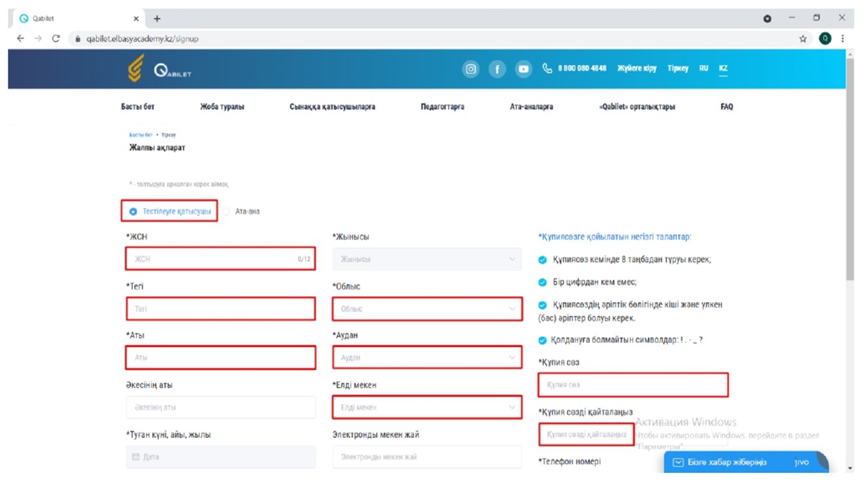Open the Педагогтарға menu item
This screenshot has width=868, height=488.
pos(442,106)
